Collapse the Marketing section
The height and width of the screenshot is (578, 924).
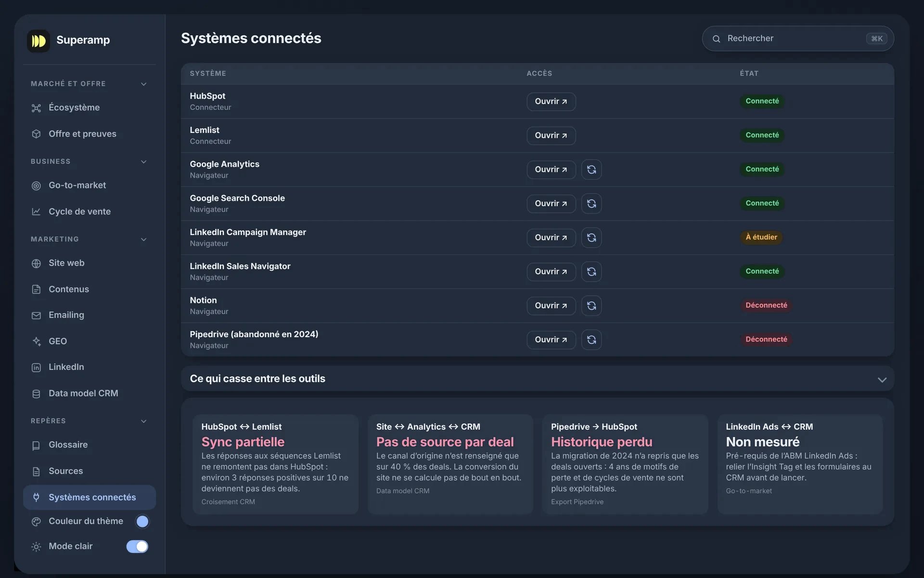click(143, 239)
